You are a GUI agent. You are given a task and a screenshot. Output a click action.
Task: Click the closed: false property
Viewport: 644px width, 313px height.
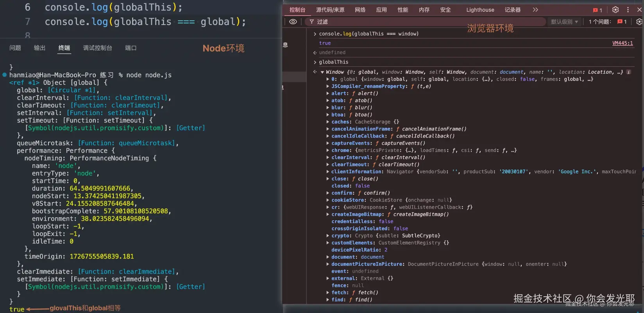(351, 186)
